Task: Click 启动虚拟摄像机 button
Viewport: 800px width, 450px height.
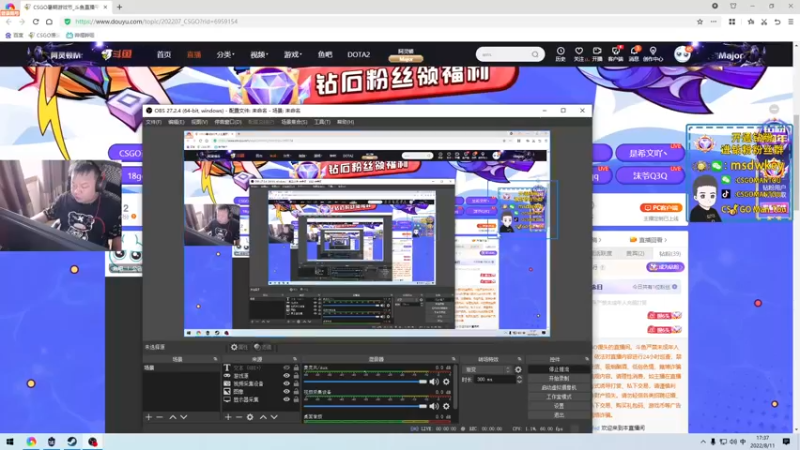Action: pos(559,387)
